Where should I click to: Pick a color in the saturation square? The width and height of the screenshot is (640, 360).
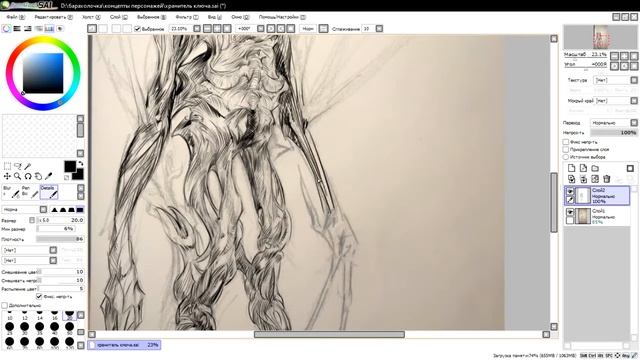coord(43,73)
